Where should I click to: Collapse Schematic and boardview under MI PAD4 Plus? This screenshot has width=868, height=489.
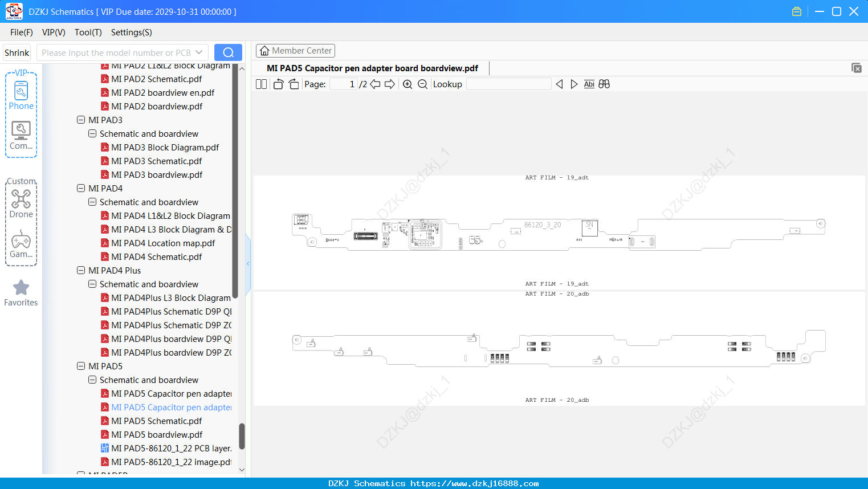click(x=92, y=284)
